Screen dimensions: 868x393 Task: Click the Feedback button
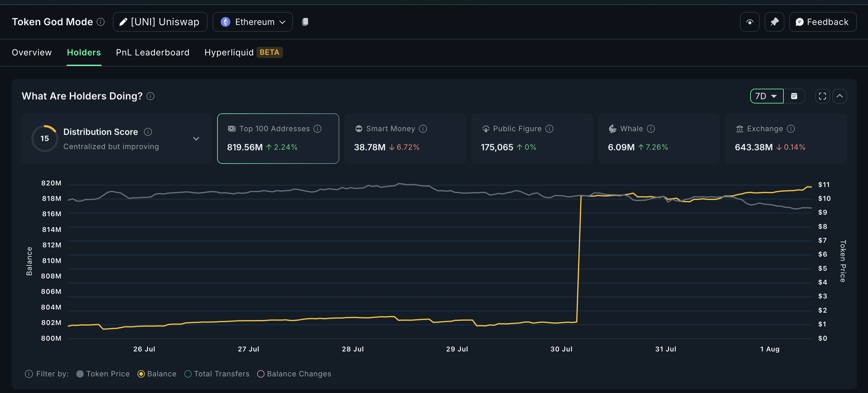pyautogui.click(x=822, y=22)
